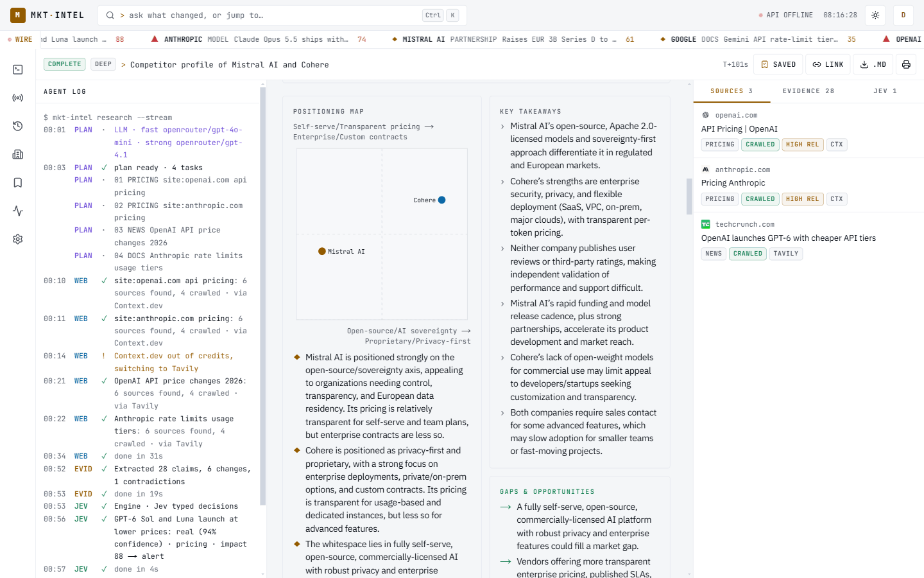Viewport: 924px width, 578px height.
Task: Select the Mistral AI dot on the positioning map
Action: point(322,251)
